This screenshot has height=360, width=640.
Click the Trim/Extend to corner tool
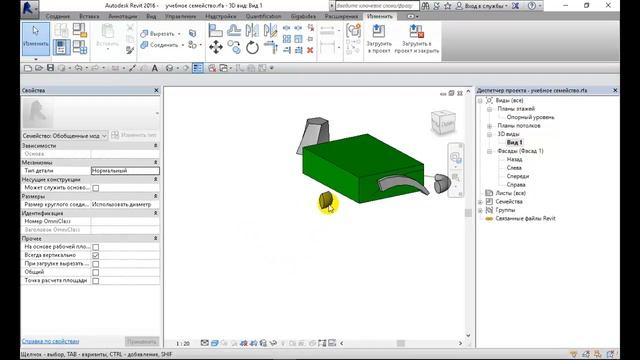(270, 47)
